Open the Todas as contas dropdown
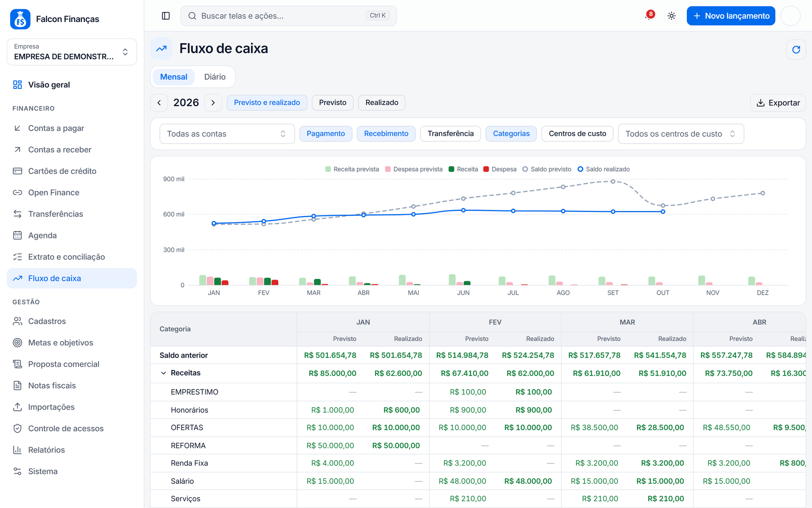This screenshot has height=508, width=812. pos(227,134)
